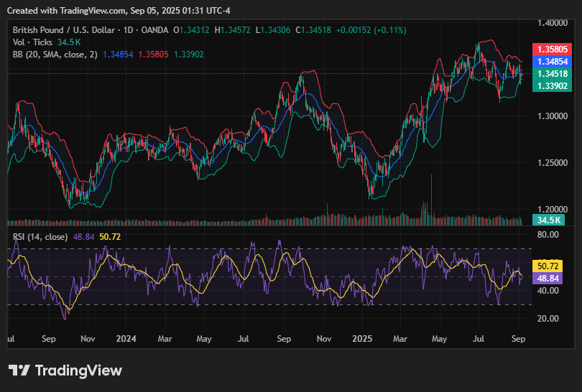Click the green BB lower value 1.33902 in legend
Screen dimensions: 582x392
[x=189, y=55]
